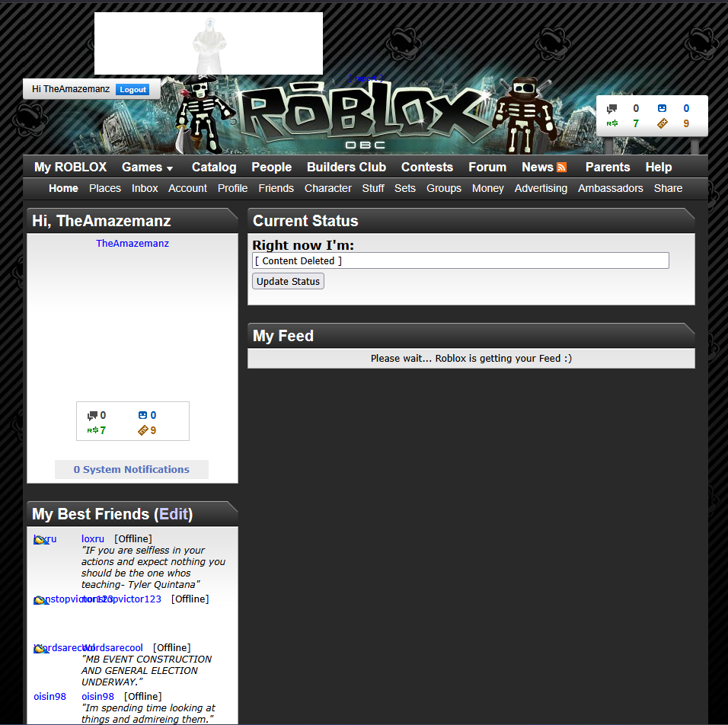This screenshot has height=725, width=728.
Task: Click the Edit link next to My Best Friends
Action: (173, 515)
